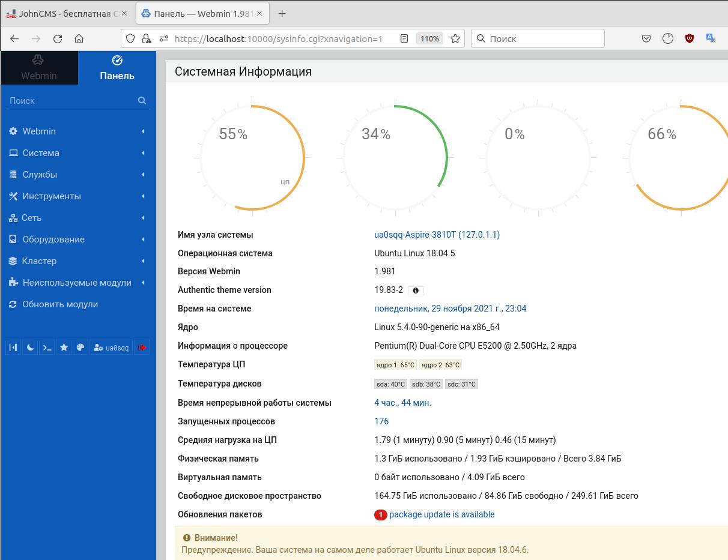Open the command shell terminal icon
Screen dimensions: 728x560
click(x=47, y=348)
